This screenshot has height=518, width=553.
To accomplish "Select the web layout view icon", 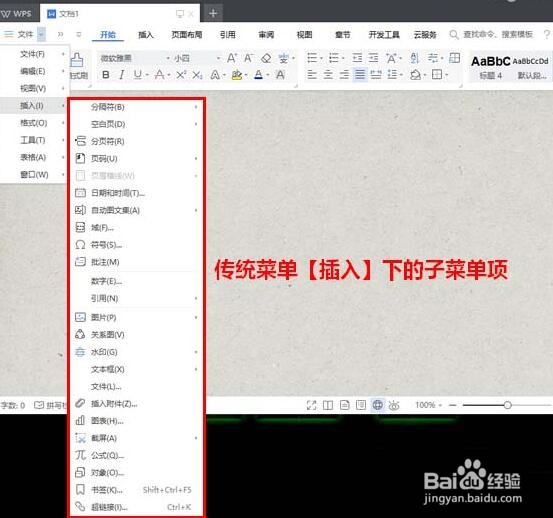I will 377,405.
